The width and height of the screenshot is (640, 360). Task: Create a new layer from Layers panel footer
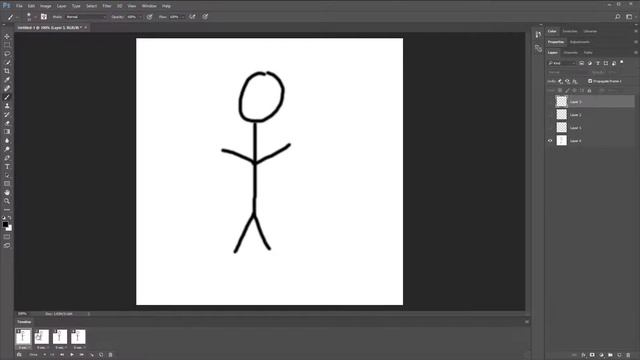(619, 355)
